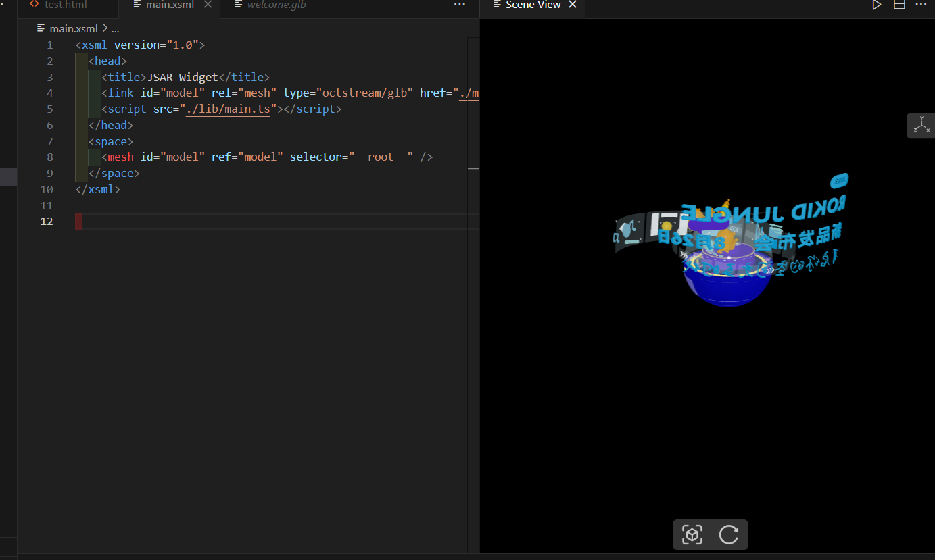This screenshot has height=560, width=935.
Task: Close the Scene View tab
Action: click(573, 5)
